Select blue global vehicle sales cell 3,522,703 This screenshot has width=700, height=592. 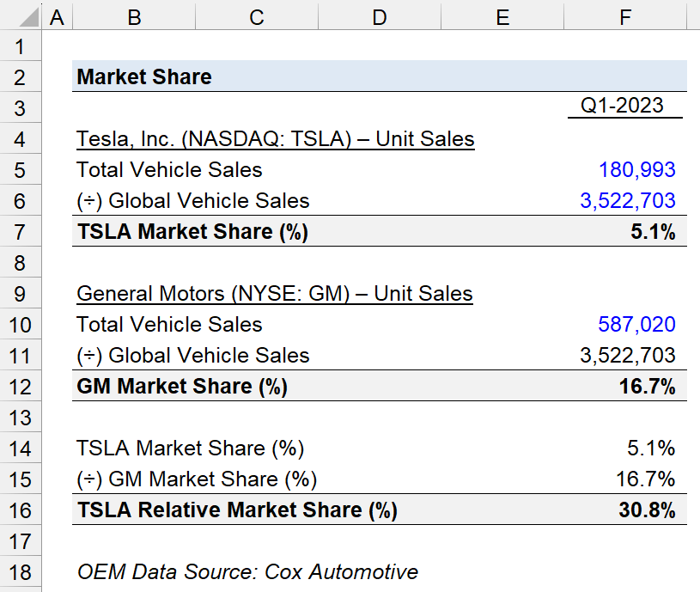coord(628,200)
